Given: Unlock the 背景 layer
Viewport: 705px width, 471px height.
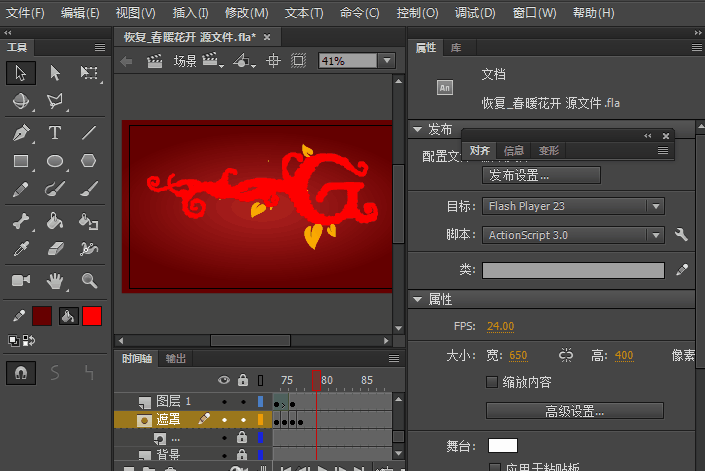Looking at the screenshot, I should pos(242,455).
